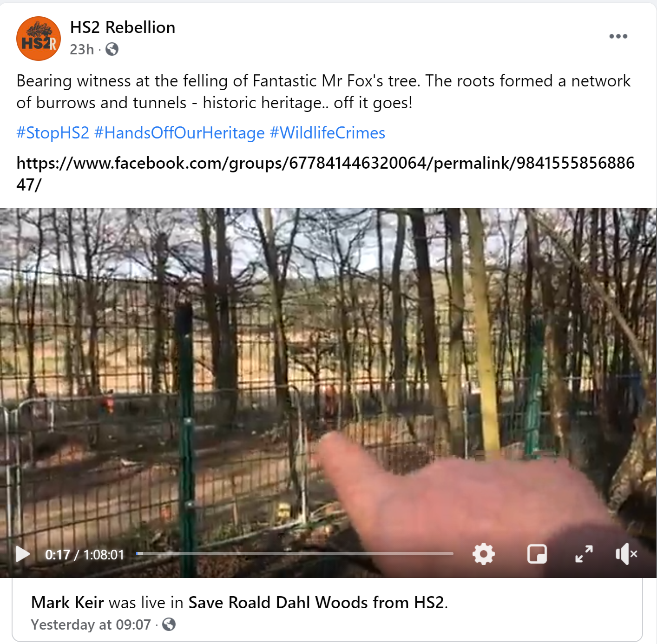This screenshot has width=657, height=644.
Task: Open the HS2 Rebellion page name
Action: coord(123,27)
